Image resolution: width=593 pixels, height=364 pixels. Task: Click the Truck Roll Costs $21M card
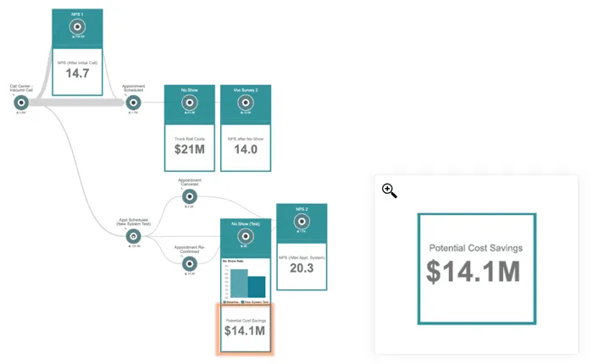tap(190, 147)
